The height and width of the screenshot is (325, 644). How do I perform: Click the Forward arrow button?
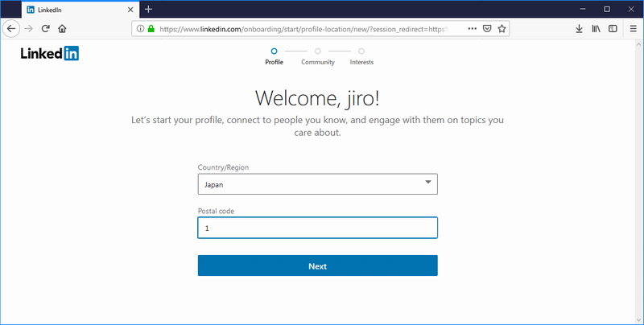[28, 29]
